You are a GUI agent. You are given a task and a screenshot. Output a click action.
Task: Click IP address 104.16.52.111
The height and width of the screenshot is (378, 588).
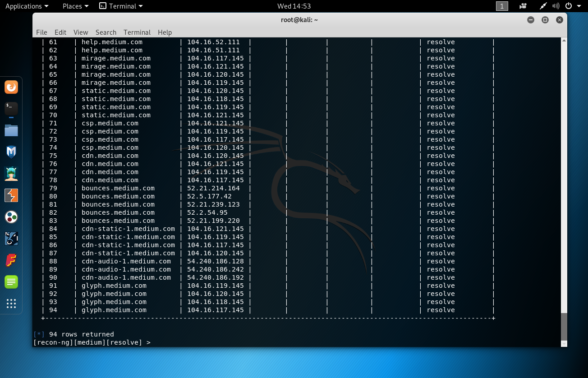pyautogui.click(x=213, y=42)
